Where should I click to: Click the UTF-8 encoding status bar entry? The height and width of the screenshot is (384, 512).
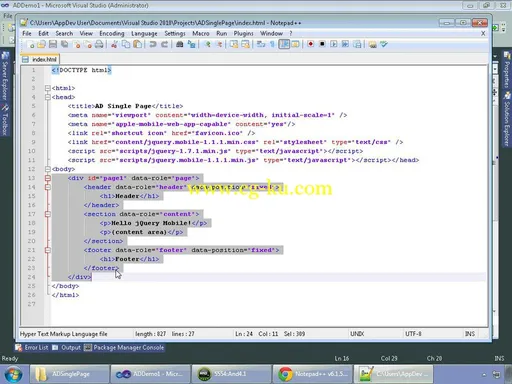413,334
